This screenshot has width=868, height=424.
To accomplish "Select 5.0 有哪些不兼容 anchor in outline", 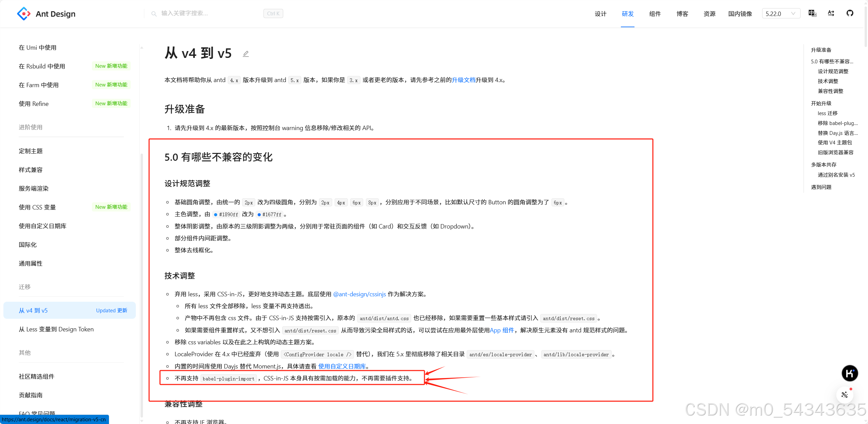I will click(832, 62).
